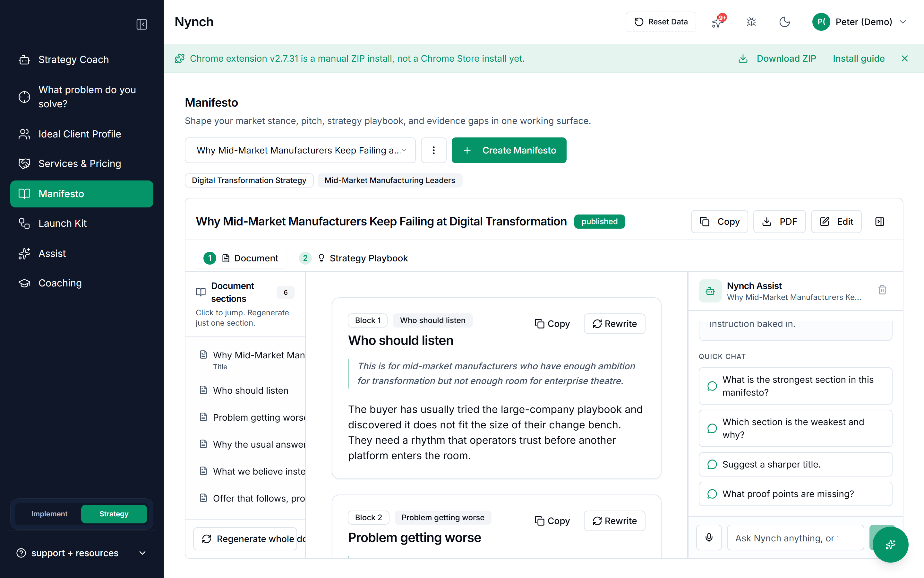
Task: Click the puzzle extension icon in banner
Action: 179,58
